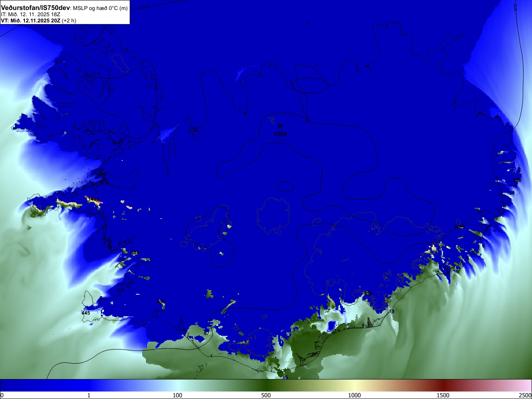Click the color legend label '1'

(89, 395)
